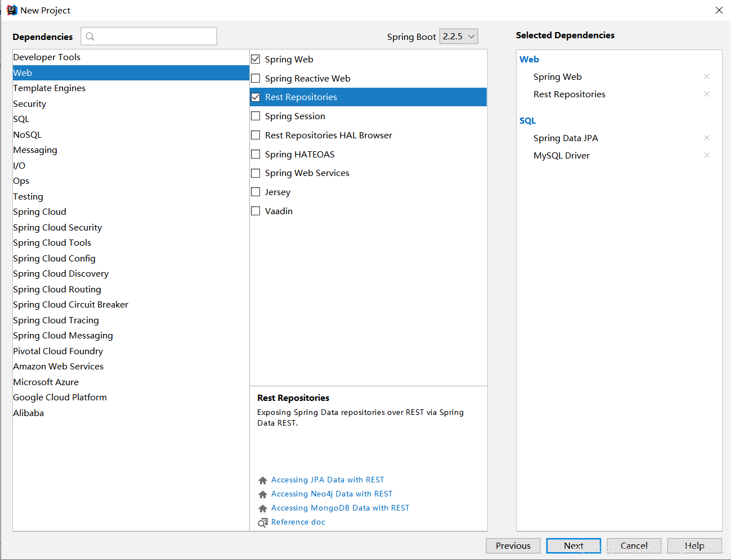This screenshot has height=560, width=731.
Task: Select Spring Data JPA in selected list
Action: pos(566,138)
